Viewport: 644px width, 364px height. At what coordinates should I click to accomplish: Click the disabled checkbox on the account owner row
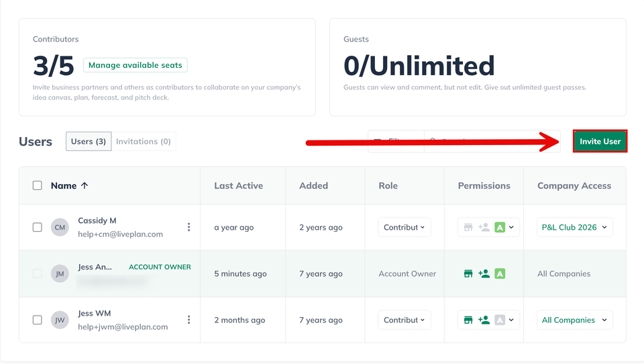[38, 273]
